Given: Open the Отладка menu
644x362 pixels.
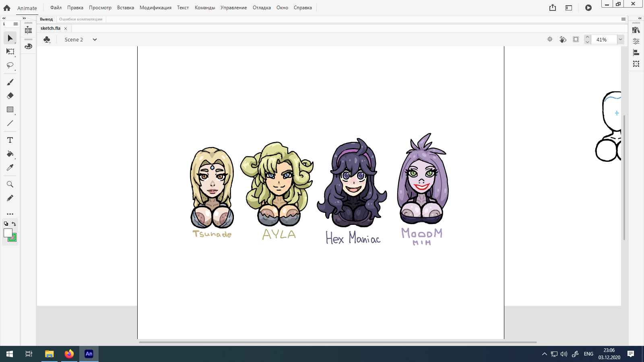Looking at the screenshot, I should 262,8.
